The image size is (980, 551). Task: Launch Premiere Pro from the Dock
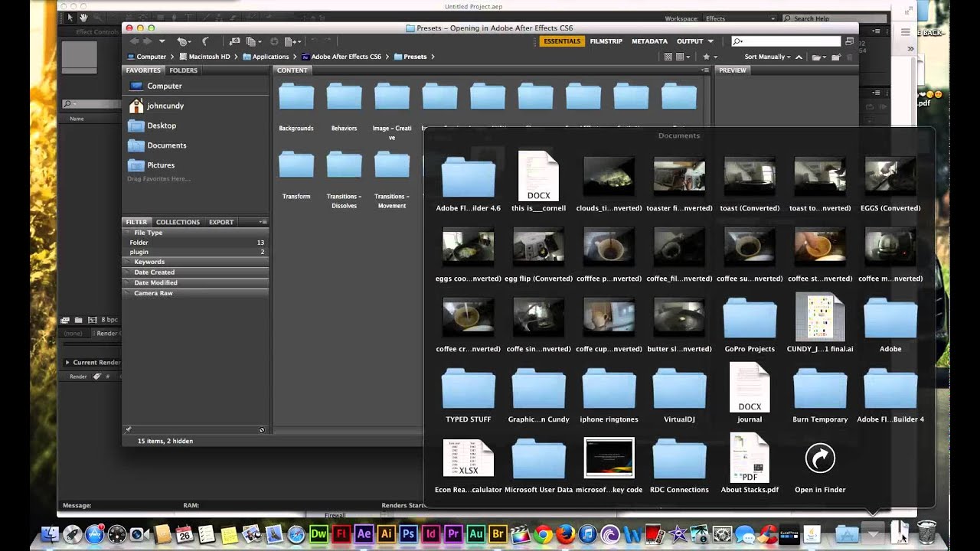point(453,533)
